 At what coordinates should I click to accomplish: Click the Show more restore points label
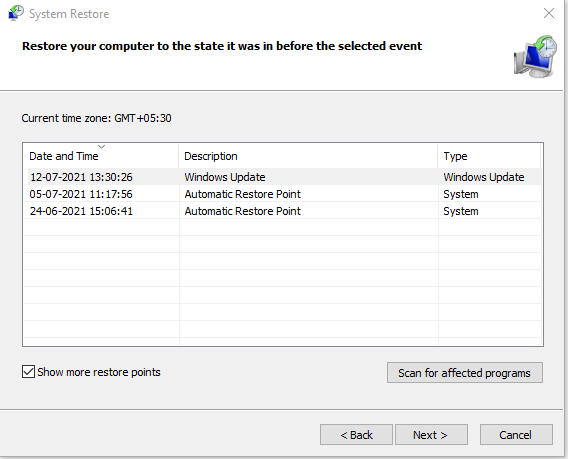99,372
